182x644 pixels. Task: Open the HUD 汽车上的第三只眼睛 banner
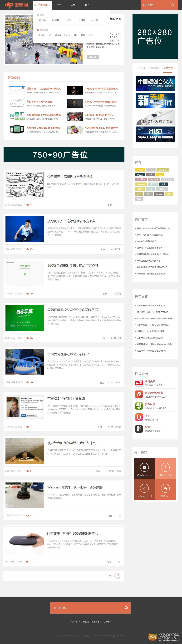[x=155, y=134]
